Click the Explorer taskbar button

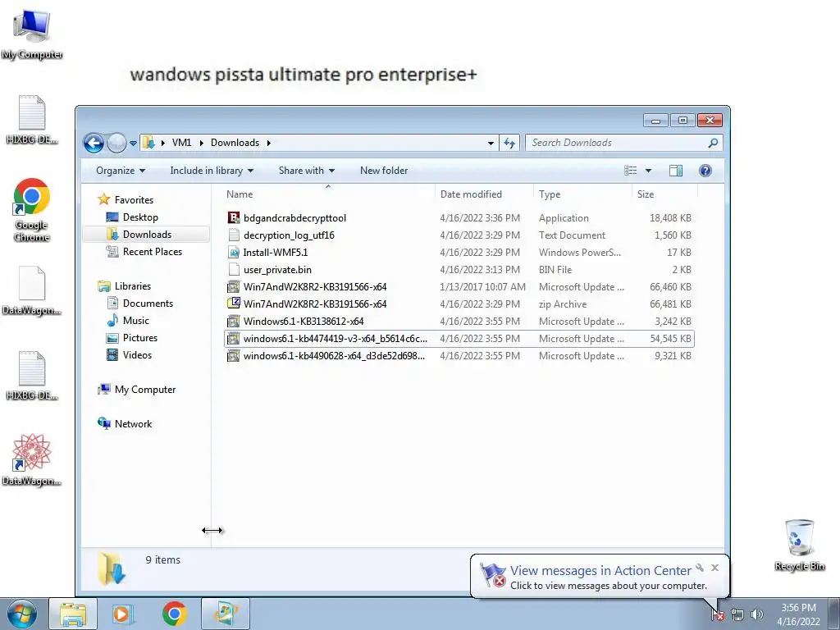pos(73,614)
